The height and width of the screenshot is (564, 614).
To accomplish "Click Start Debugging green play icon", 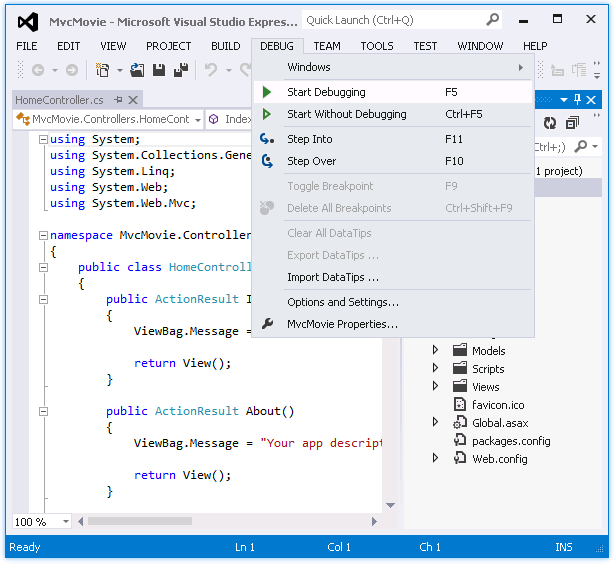I will [x=267, y=92].
